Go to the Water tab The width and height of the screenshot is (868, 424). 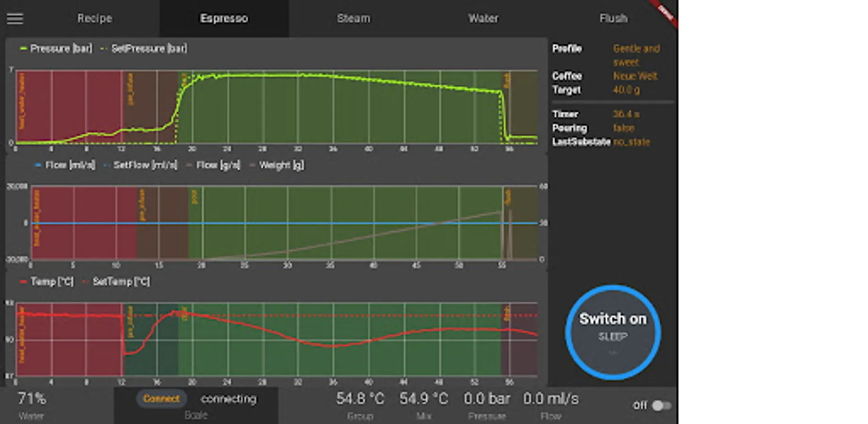pyautogui.click(x=483, y=18)
